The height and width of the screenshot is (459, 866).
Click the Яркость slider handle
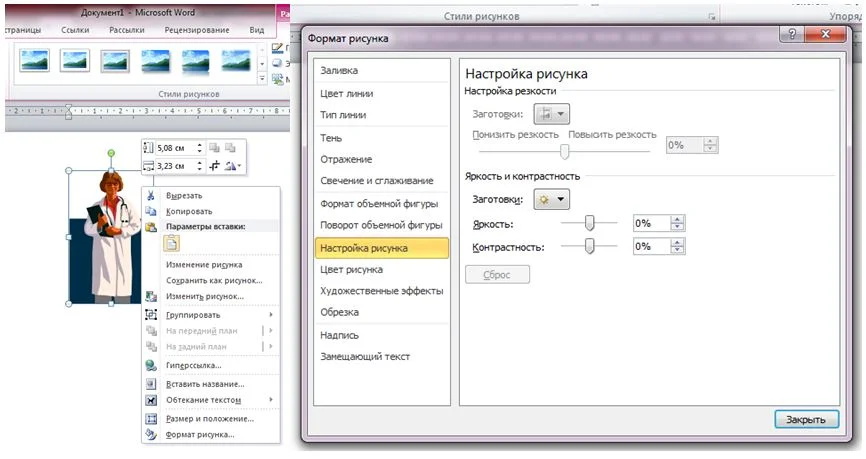[589, 223]
